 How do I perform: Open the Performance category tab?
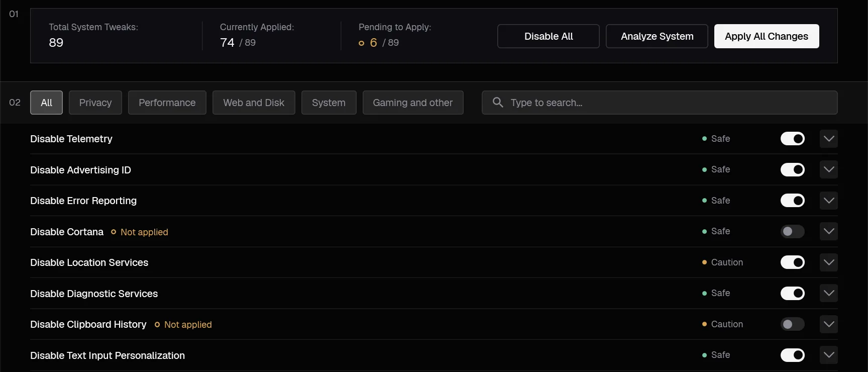point(167,103)
